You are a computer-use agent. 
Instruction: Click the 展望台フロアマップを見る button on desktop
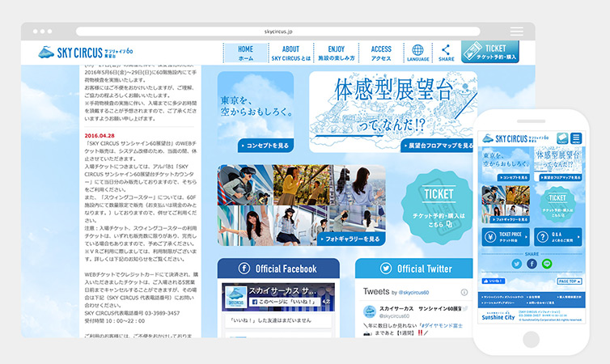click(x=438, y=146)
